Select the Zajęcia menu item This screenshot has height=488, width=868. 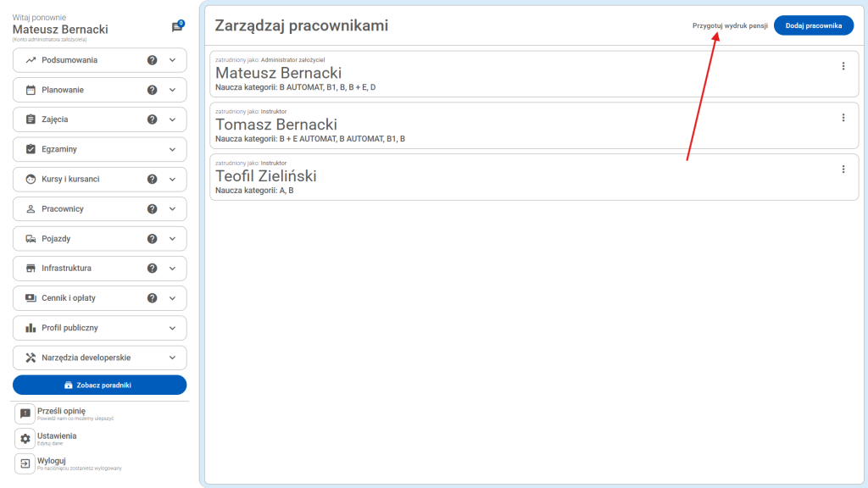55,119
